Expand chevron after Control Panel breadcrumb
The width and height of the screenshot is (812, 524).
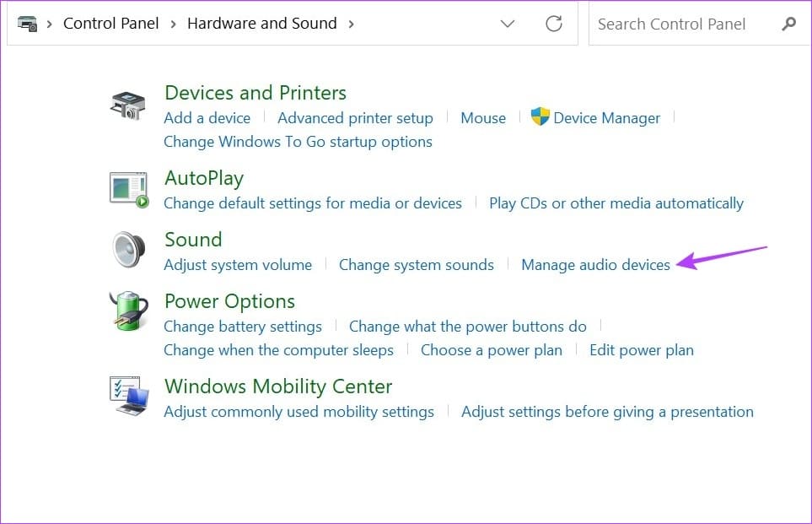point(173,24)
